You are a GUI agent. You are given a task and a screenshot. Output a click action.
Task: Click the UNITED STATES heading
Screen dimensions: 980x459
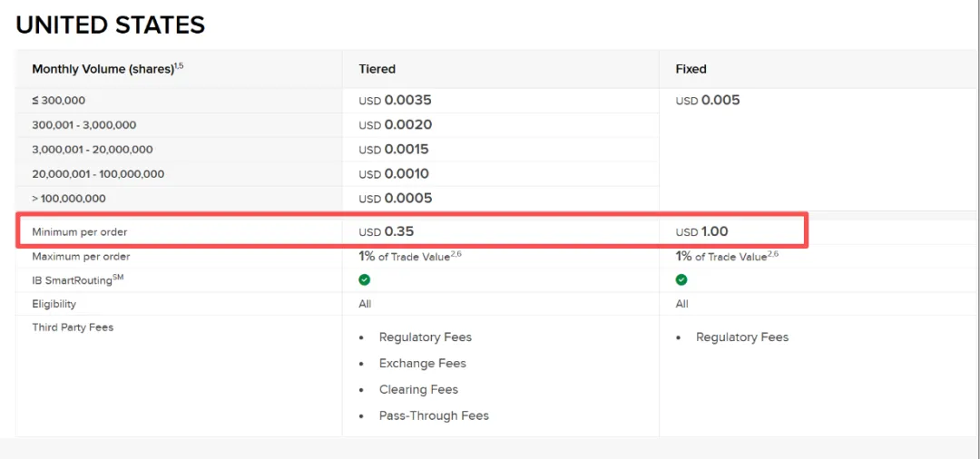[111, 25]
